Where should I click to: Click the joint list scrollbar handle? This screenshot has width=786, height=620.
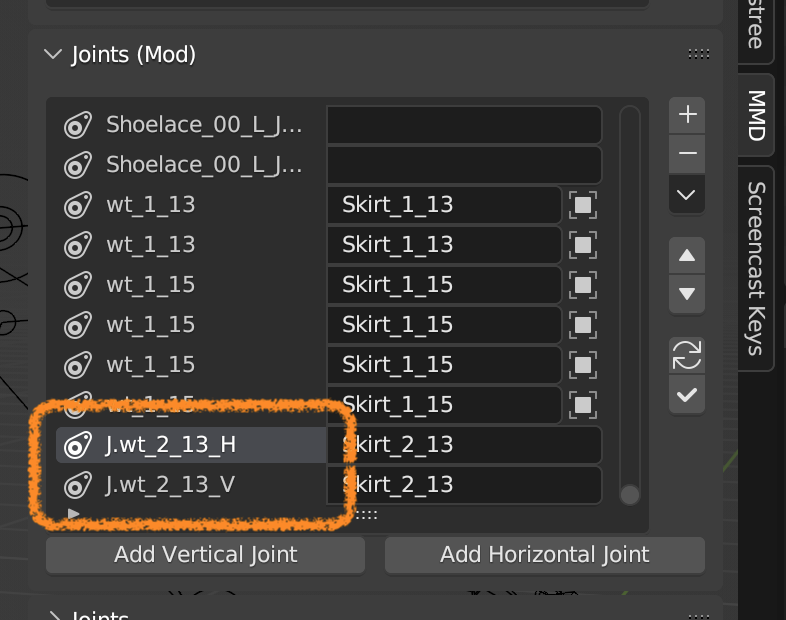(629, 494)
